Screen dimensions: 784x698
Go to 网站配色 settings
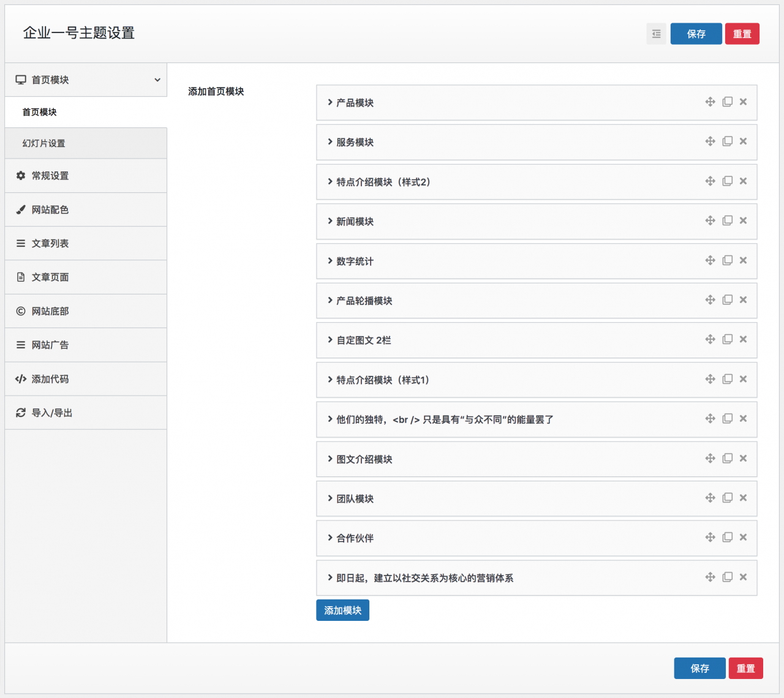tap(50, 209)
